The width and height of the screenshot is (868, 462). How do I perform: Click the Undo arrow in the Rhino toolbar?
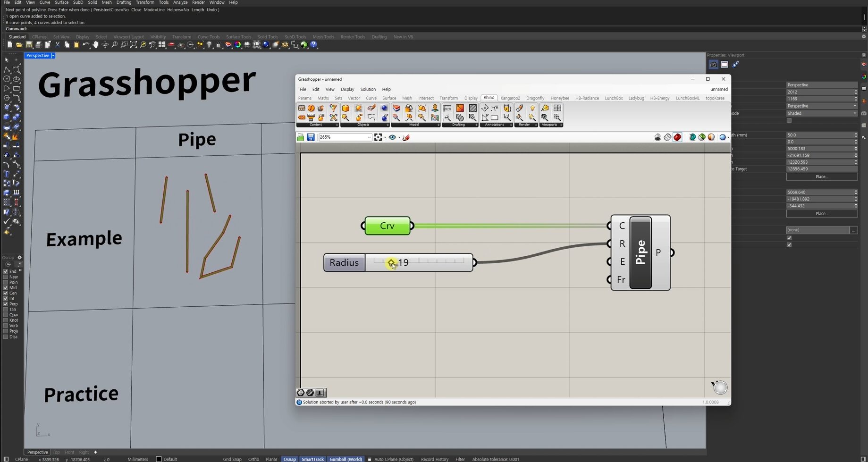coord(85,45)
